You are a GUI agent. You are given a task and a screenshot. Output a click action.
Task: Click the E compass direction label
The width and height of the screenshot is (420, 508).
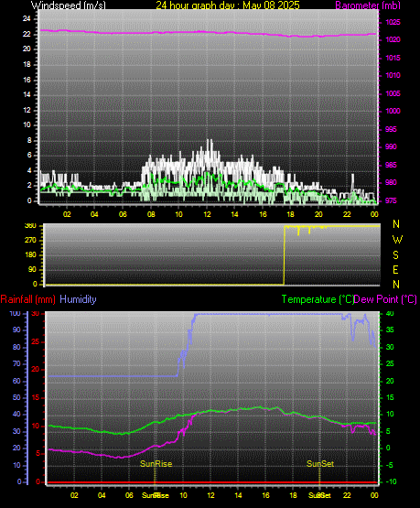point(395,269)
